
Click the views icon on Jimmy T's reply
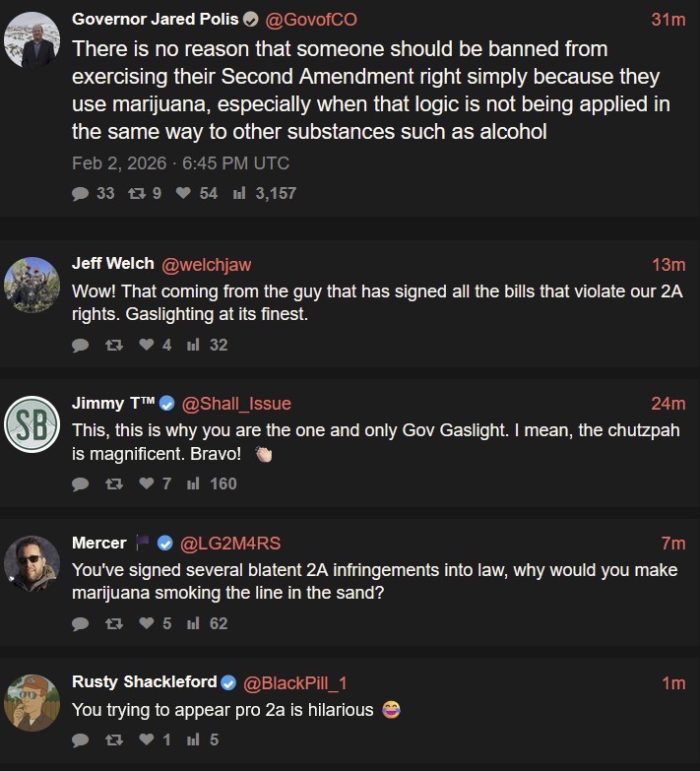(x=194, y=483)
